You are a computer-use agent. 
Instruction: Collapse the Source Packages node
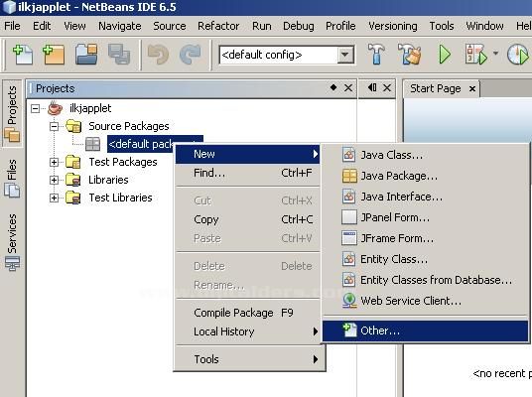[54, 127]
